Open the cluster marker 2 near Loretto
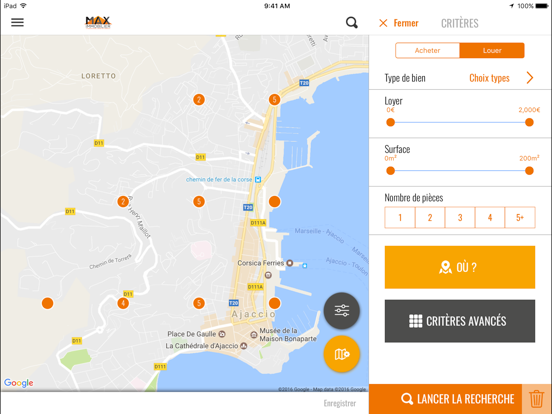The height and width of the screenshot is (414, 552). click(x=199, y=100)
